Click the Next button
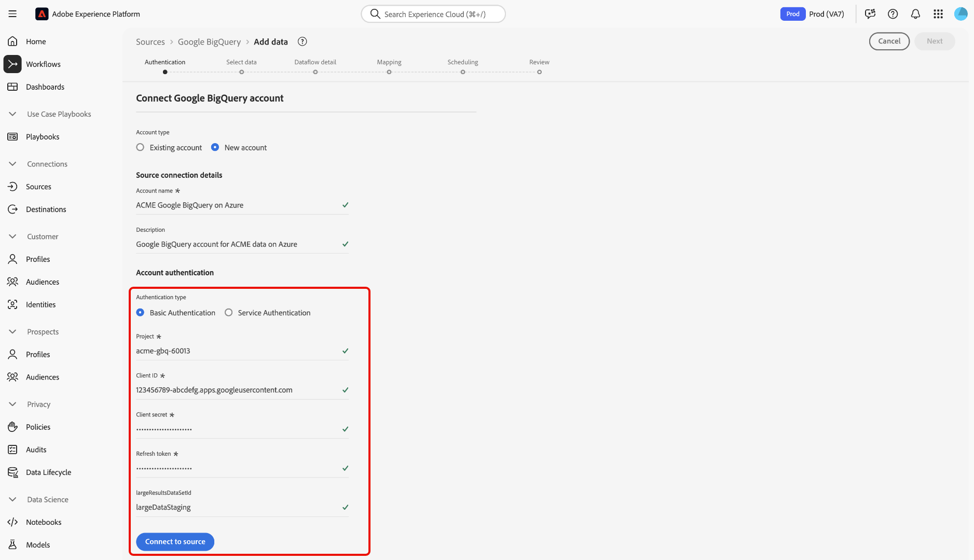 [935, 41]
